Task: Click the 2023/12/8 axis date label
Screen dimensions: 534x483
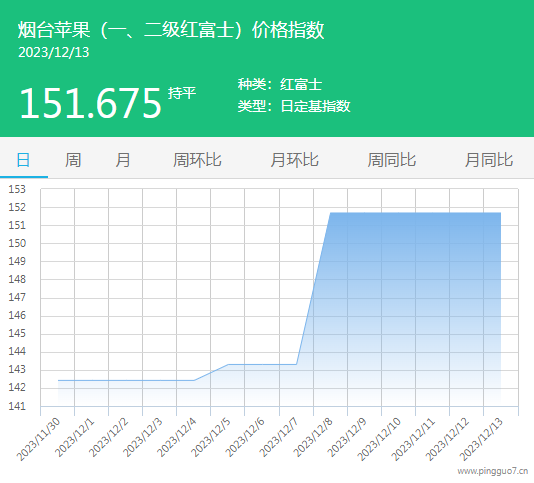Action: pyautogui.click(x=313, y=437)
